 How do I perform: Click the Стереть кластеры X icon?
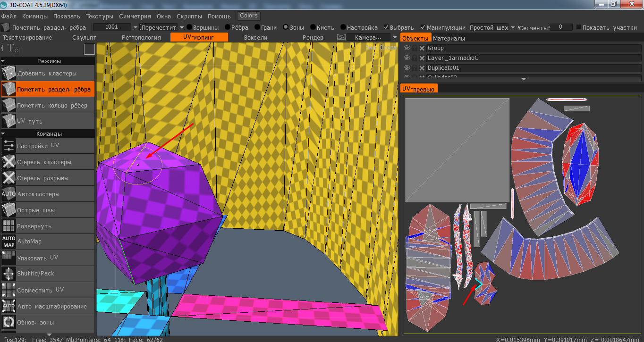tap(8, 162)
